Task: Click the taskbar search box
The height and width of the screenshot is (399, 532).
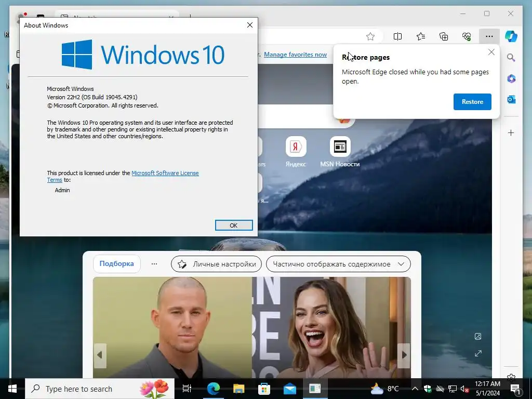Action: point(100,389)
